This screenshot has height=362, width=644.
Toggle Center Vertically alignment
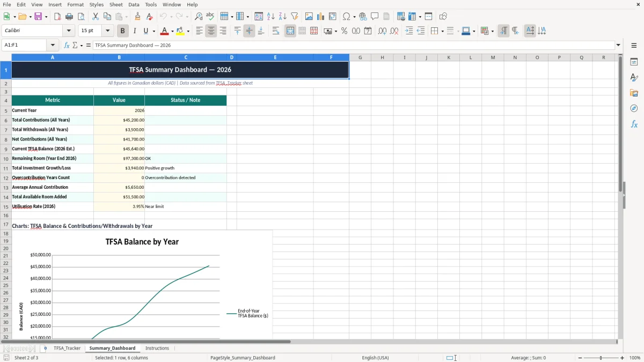(x=249, y=31)
